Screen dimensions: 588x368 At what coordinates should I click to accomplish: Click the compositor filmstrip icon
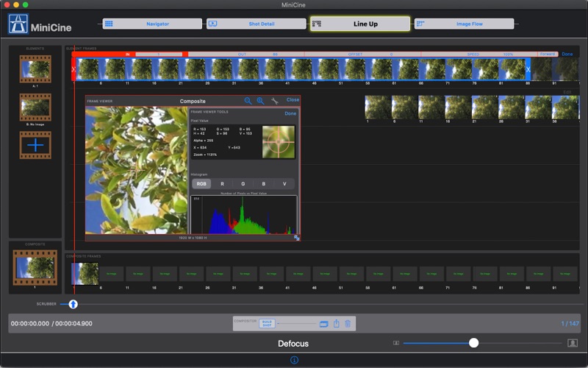point(323,324)
